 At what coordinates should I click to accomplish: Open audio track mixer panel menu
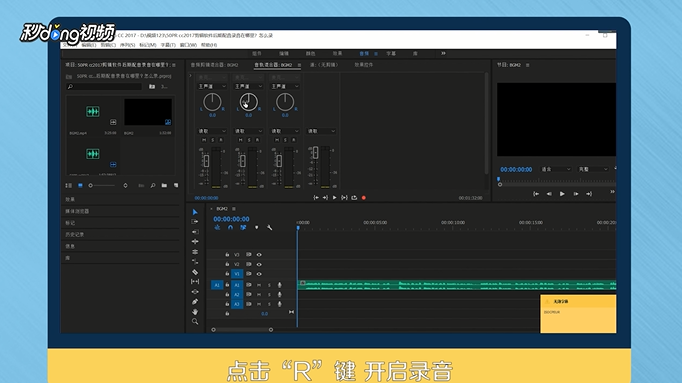click(x=299, y=65)
